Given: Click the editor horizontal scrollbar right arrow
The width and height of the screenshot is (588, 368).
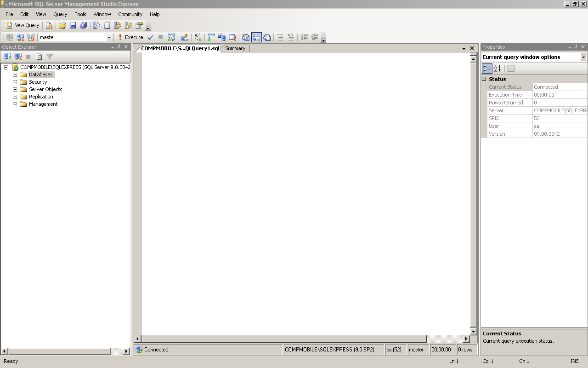Looking at the screenshot, I should pos(466,339).
